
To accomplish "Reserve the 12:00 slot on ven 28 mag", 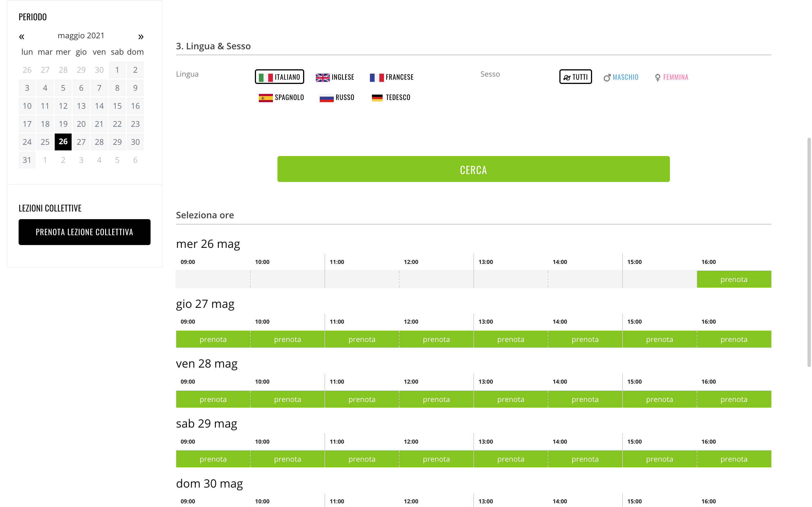I will [x=436, y=399].
